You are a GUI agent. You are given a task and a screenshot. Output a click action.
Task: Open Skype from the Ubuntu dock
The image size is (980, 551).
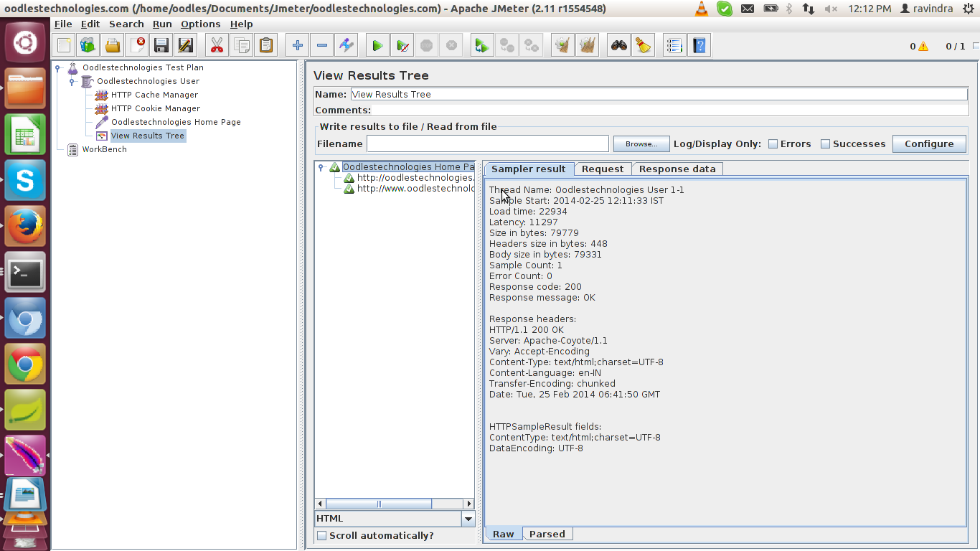pos(26,181)
